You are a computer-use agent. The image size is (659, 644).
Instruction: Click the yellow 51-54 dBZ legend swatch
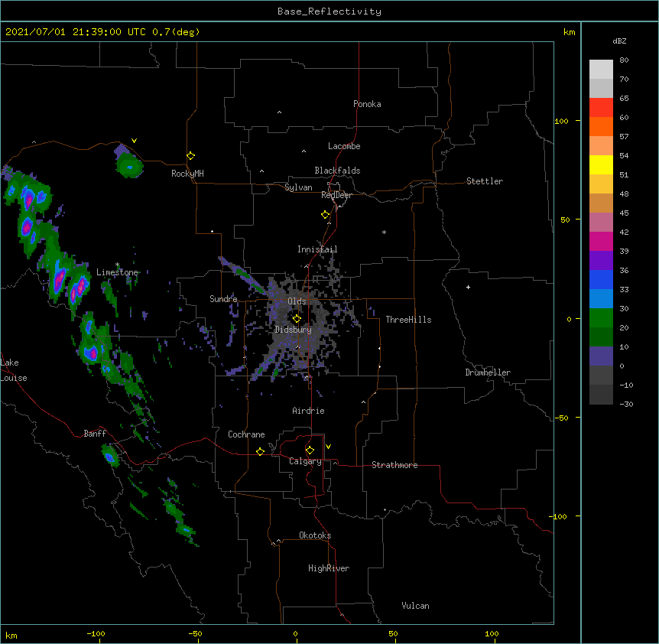click(x=601, y=165)
